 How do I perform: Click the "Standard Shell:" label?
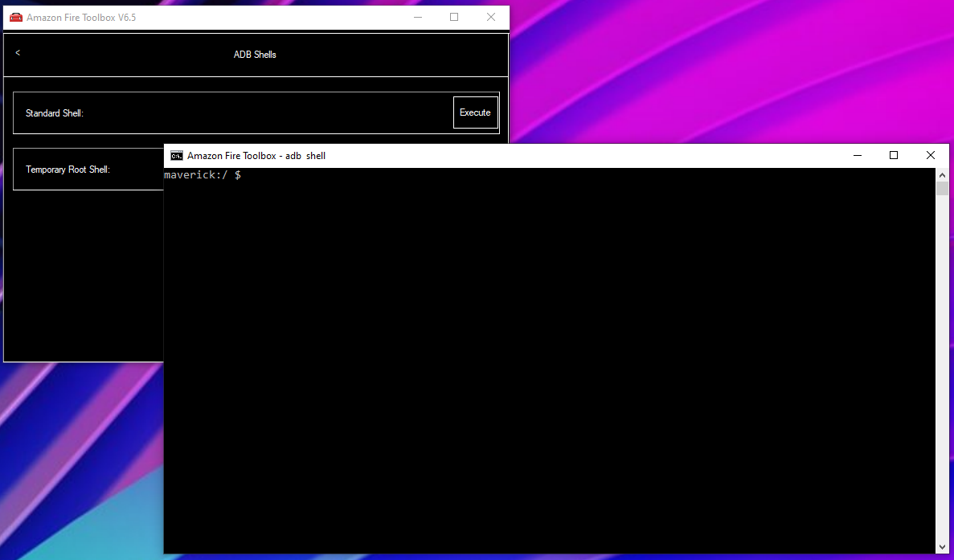[x=55, y=113]
